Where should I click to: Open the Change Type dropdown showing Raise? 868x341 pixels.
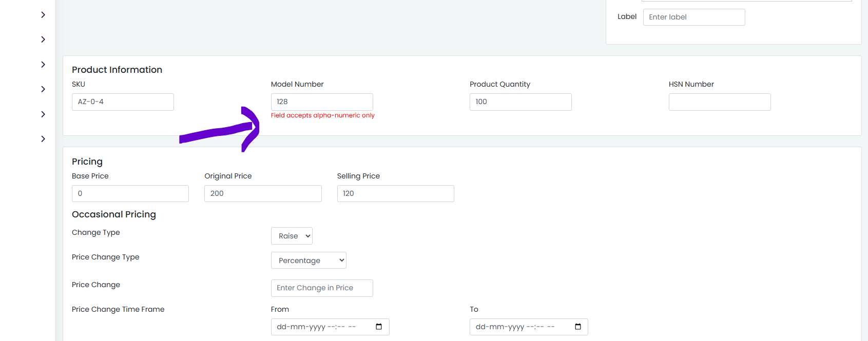(292, 236)
